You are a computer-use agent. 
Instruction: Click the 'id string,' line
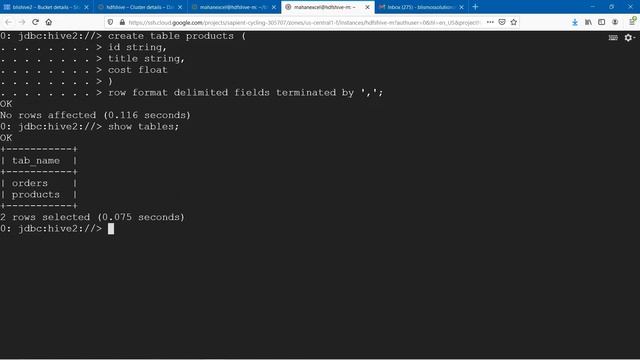[137, 47]
